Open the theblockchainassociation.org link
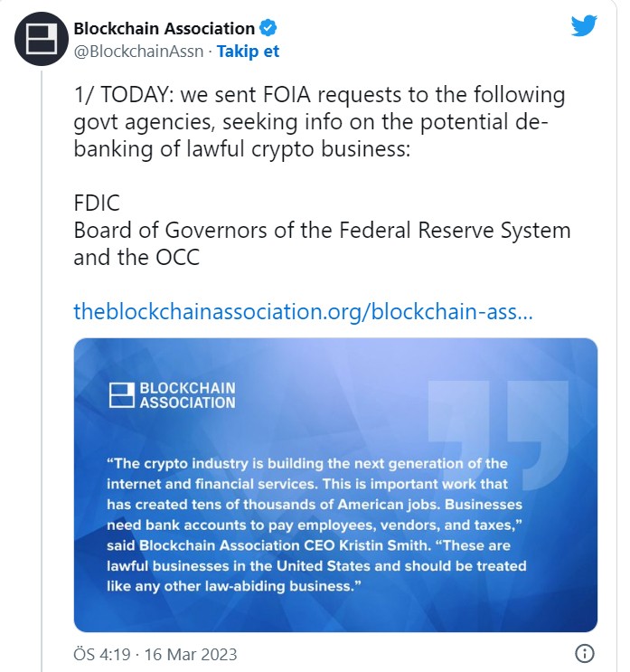 (303, 311)
